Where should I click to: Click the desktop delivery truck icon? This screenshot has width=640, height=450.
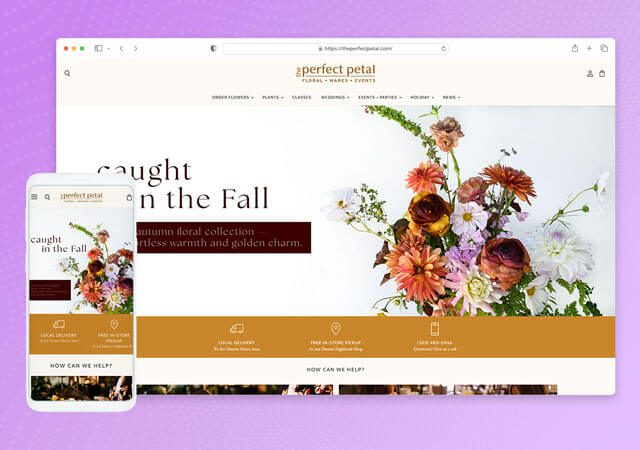tap(236, 328)
